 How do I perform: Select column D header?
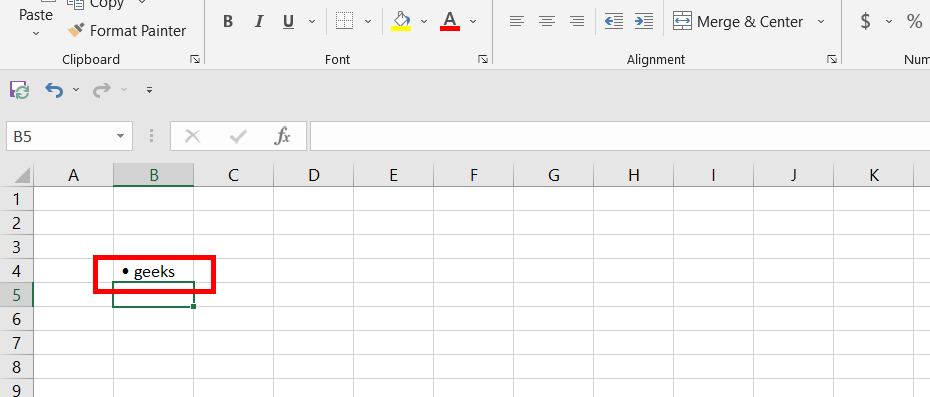(x=314, y=175)
